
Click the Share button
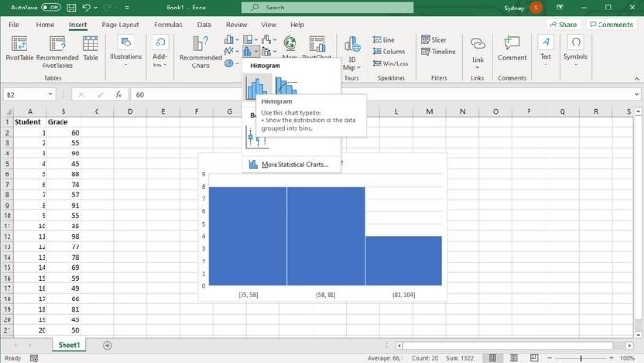point(563,25)
